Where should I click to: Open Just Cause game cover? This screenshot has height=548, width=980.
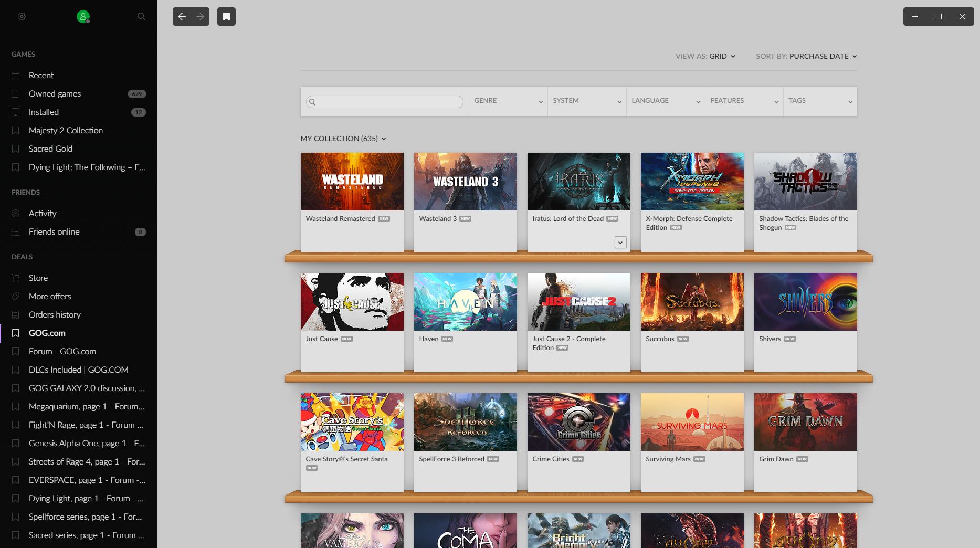352,302
